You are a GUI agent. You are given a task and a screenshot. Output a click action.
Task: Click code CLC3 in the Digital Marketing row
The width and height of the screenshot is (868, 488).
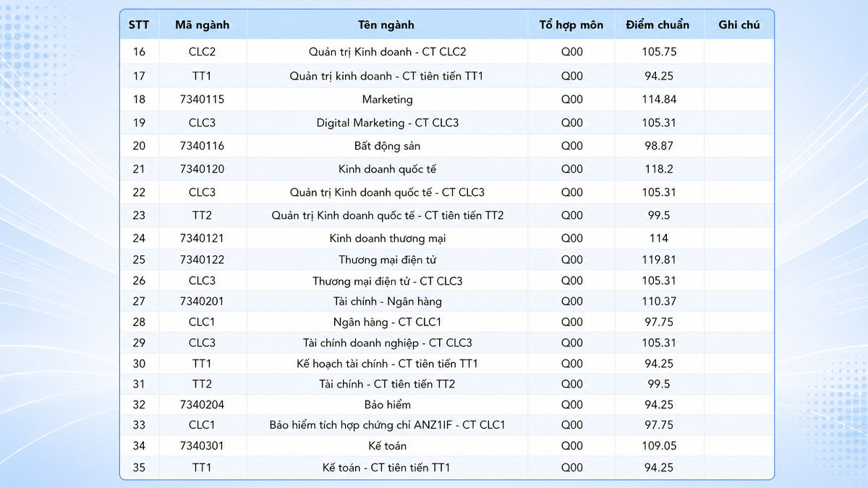pyautogui.click(x=203, y=122)
